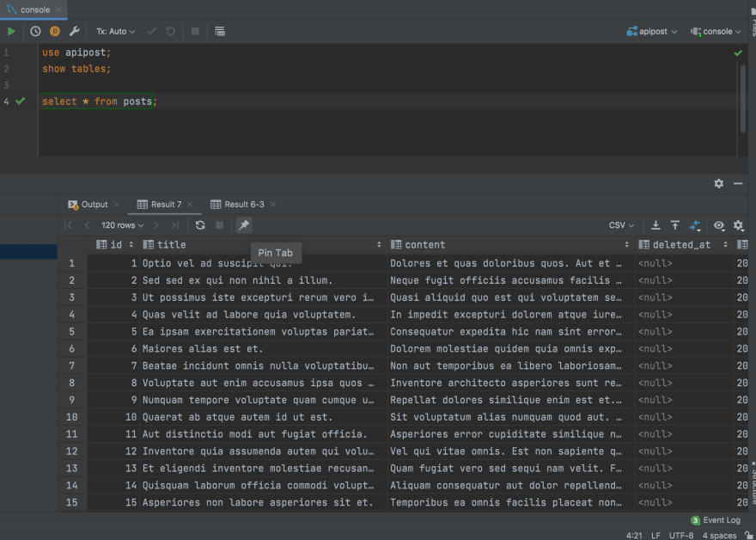This screenshot has width=756, height=540.
Task: Open the CSV output format dropdown
Action: (x=620, y=225)
